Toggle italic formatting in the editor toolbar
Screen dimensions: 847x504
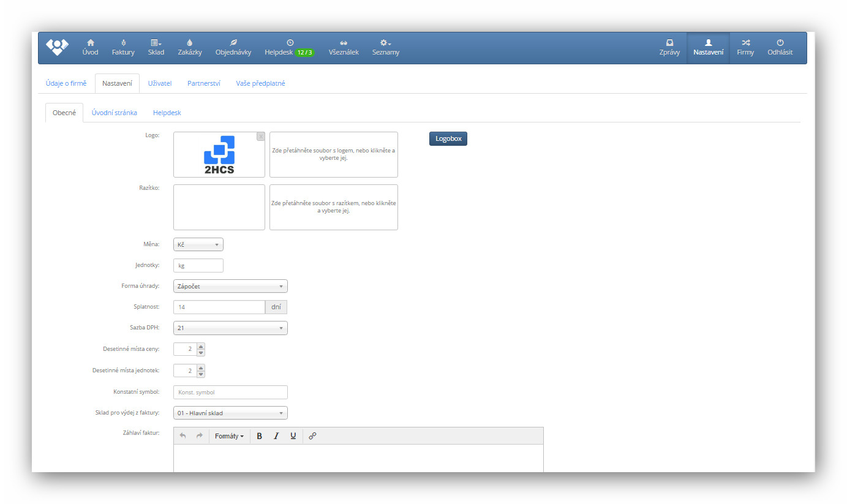(x=276, y=436)
